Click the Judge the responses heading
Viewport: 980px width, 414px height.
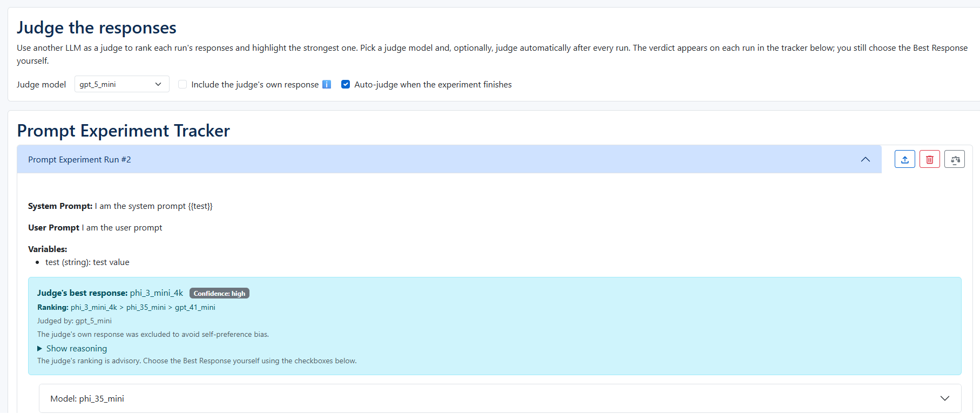pyautogui.click(x=97, y=28)
